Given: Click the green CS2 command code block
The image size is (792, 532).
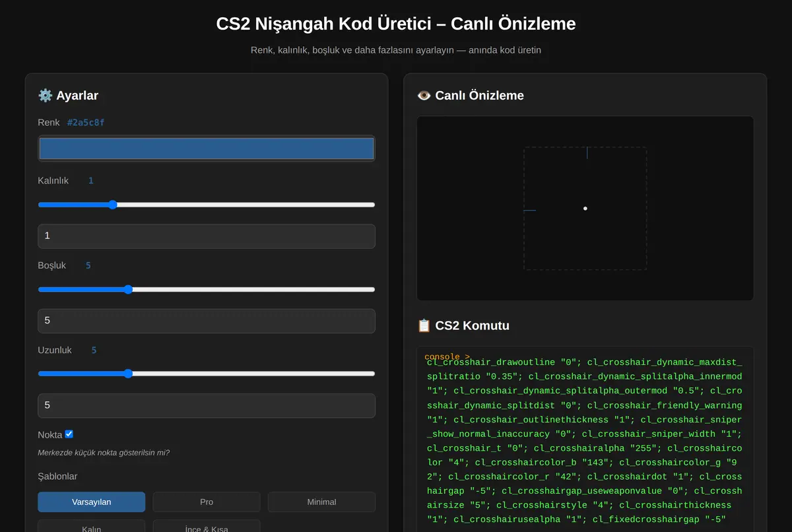Looking at the screenshot, I should click(x=585, y=440).
